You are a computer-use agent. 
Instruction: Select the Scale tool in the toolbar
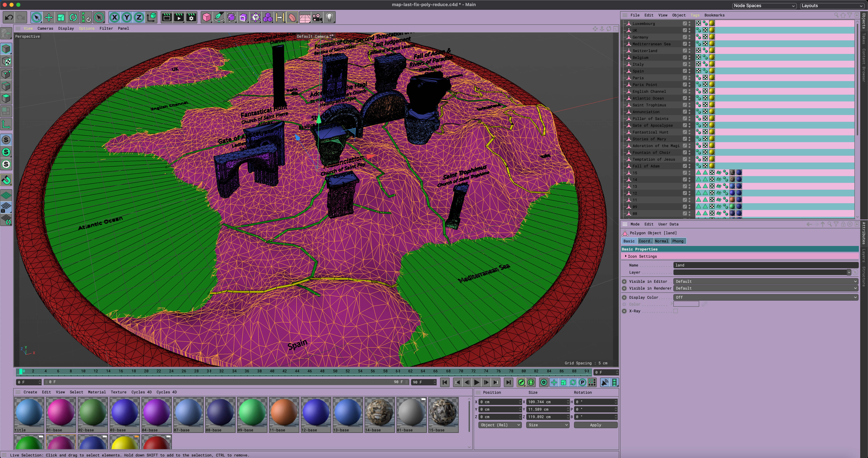pyautogui.click(x=61, y=17)
